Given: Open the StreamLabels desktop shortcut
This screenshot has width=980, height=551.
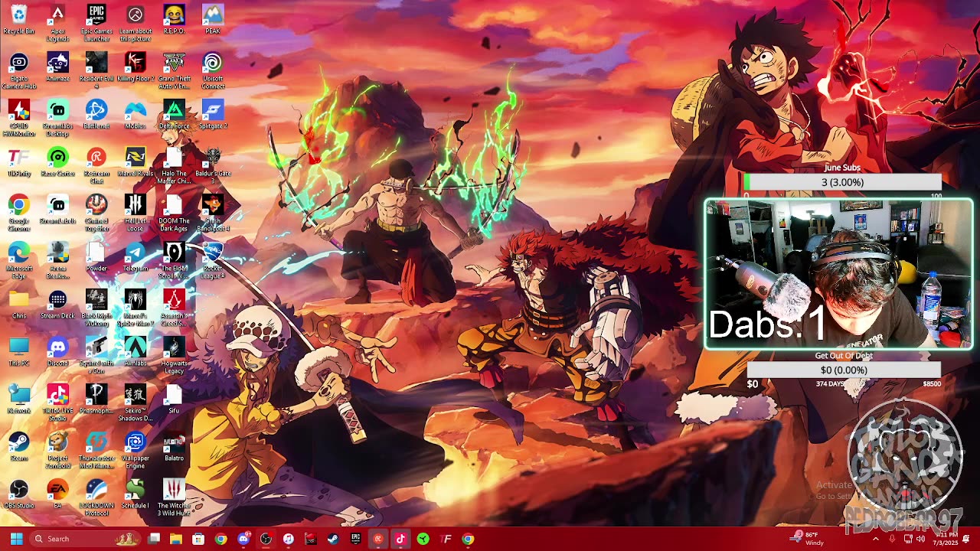Looking at the screenshot, I should point(57,209).
